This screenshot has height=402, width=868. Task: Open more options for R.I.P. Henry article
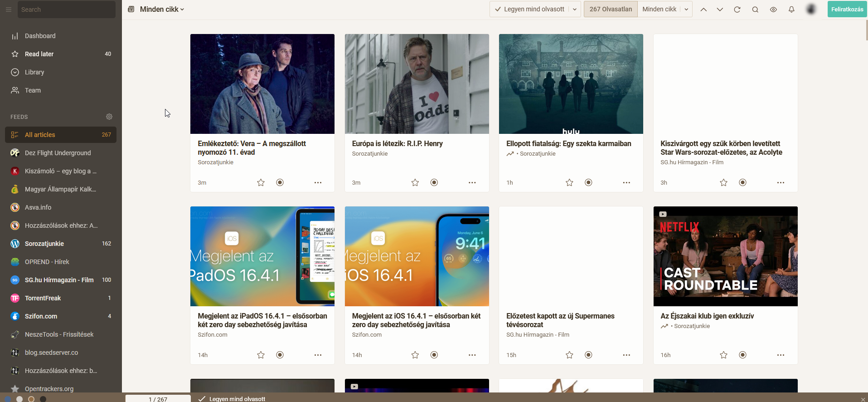pyautogui.click(x=472, y=182)
